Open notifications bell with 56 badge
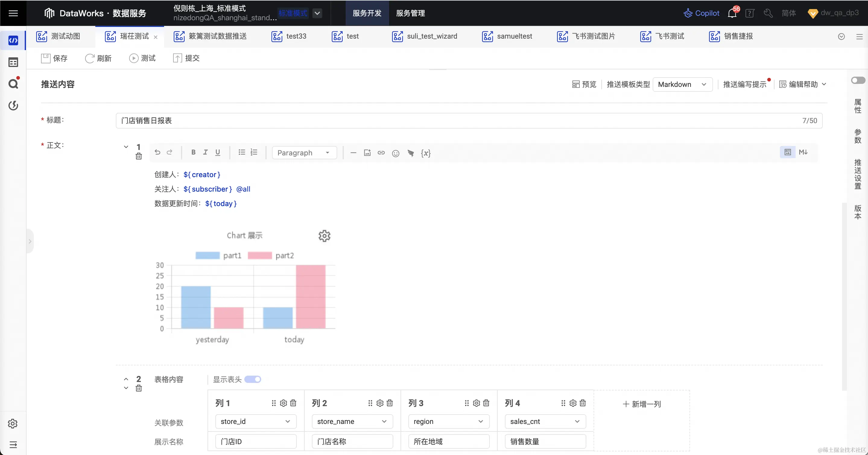The image size is (868, 455). tap(732, 13)
